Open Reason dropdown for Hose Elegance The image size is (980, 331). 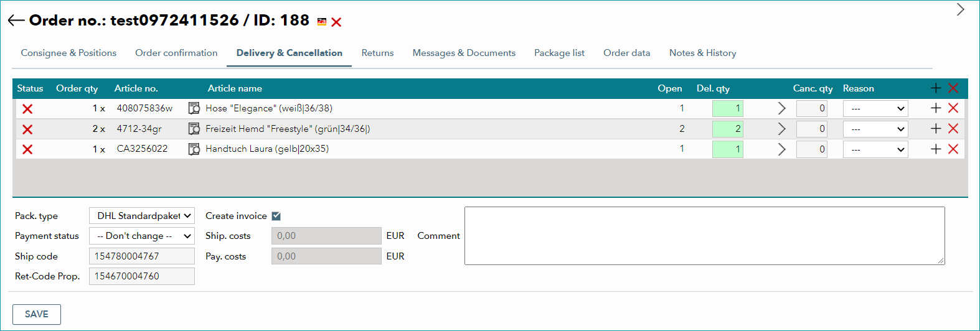point(875,108)
